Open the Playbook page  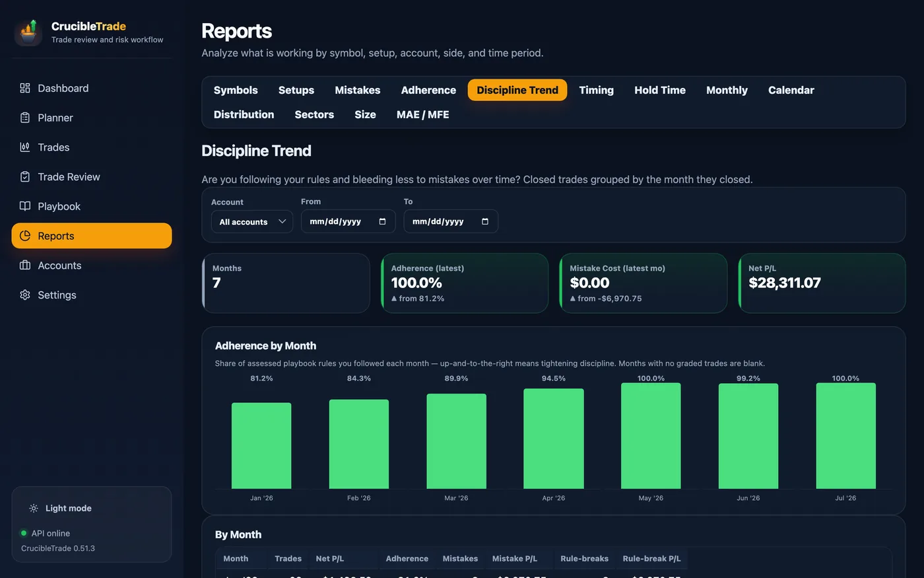(x=92, y=206)
